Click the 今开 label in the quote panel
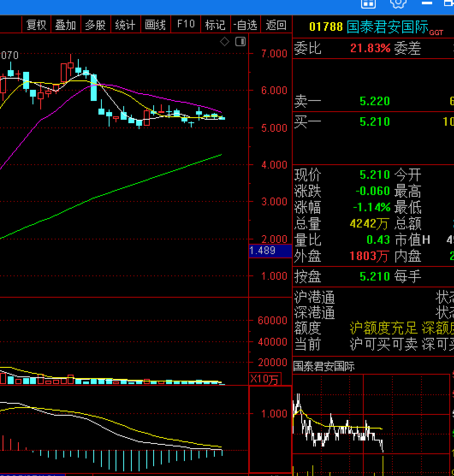This screenshot has width=454, height=476. (x=407, y=175)
